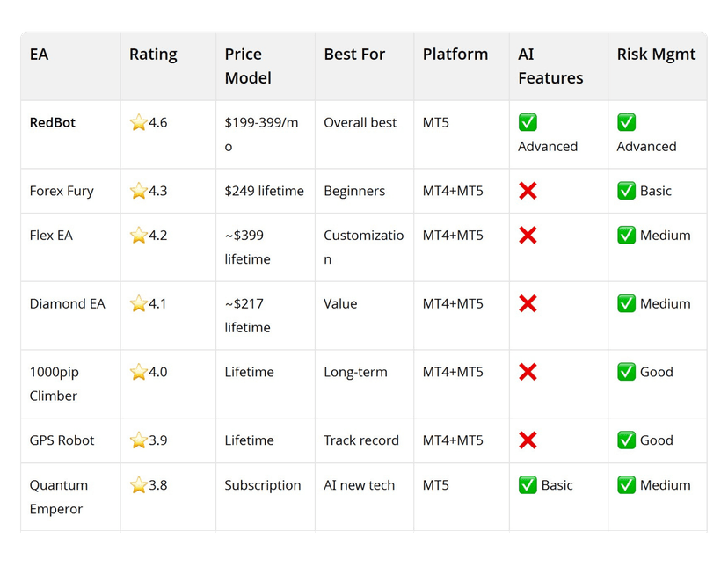Screen dimensions: 728x567
Task: Click the red X in Forex Fury's AI Features cell
Action: [x=528, y=191]
